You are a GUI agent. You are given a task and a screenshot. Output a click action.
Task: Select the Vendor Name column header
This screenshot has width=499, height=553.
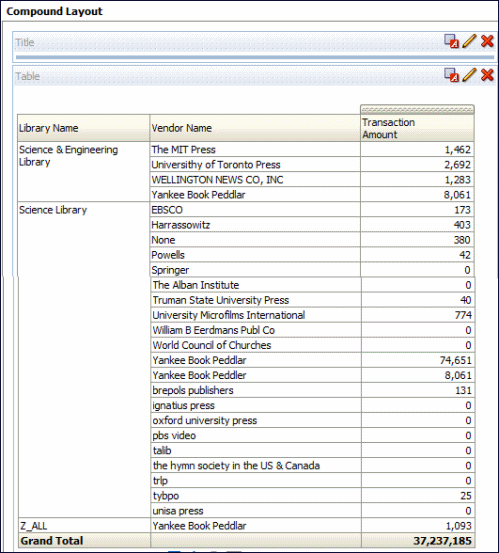[255, 128]
